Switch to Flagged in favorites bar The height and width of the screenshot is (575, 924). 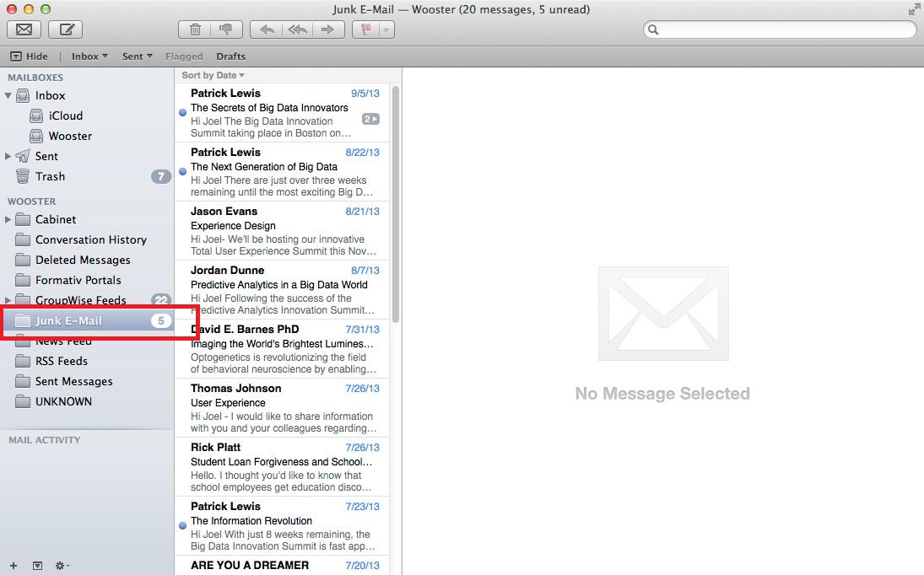[184, 56]
